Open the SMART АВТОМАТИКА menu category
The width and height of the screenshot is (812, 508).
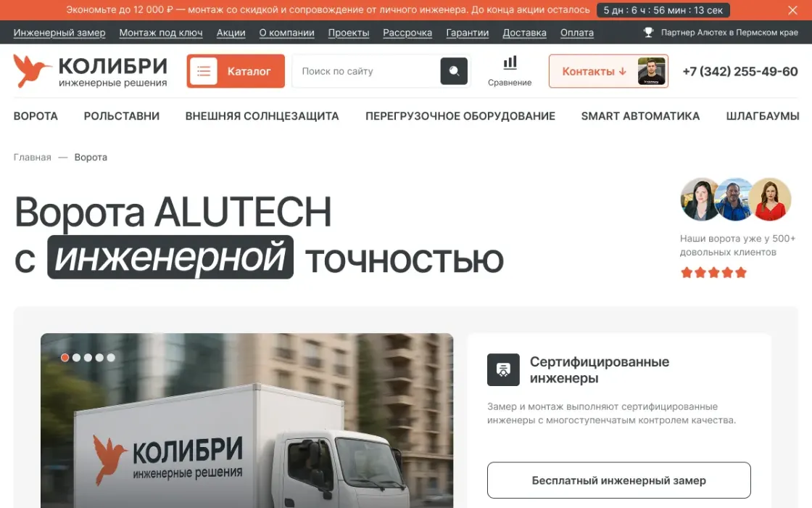(x=641, y=116)
